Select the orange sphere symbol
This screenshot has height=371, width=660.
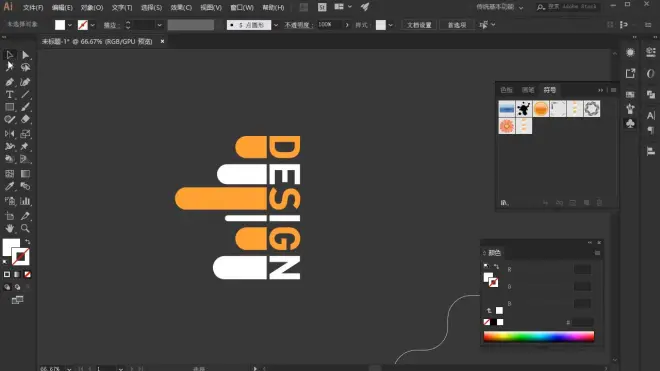540,109
